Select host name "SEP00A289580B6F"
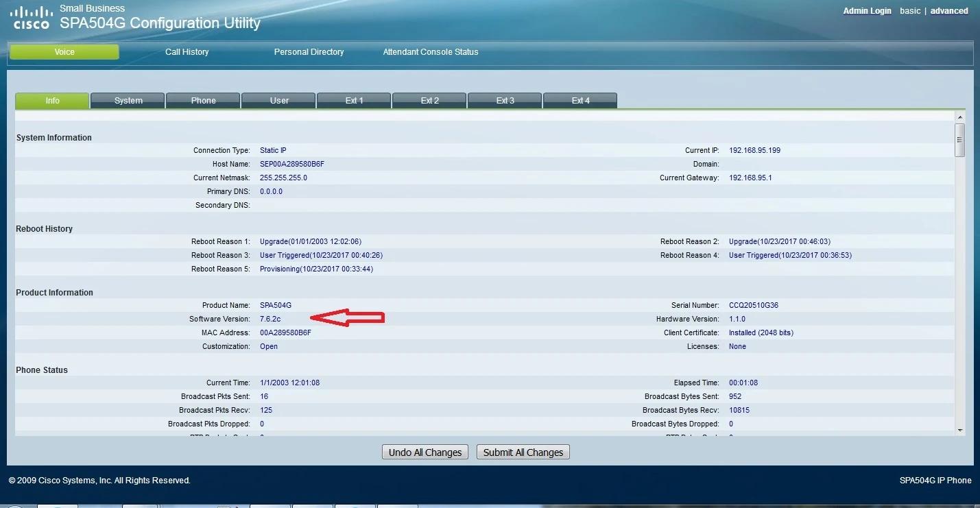The image size is (980, 508). pos(291,164)
